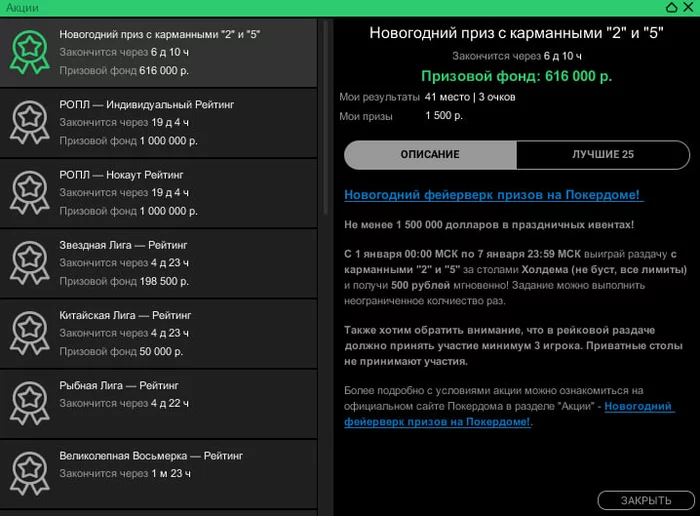Click Закончится через 4 д 22 ч text
This screenshot has width=700, height=516.
[124, 403]
